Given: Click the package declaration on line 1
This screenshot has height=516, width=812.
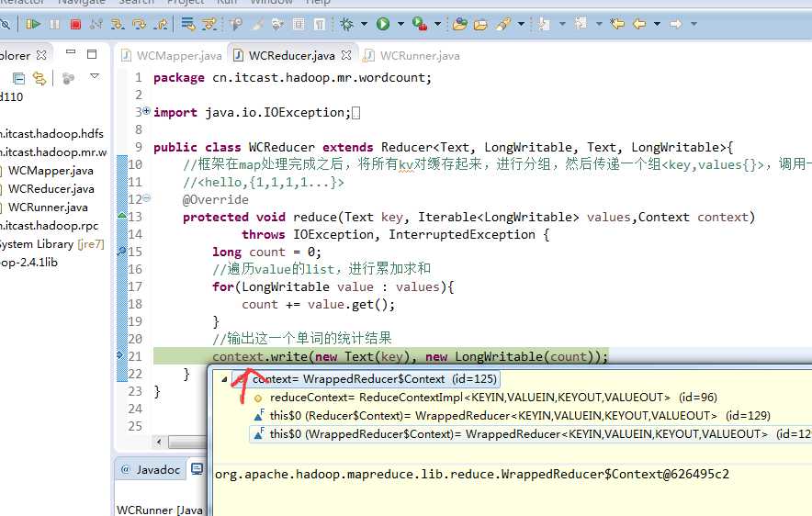Looking at the screenshot, I should coord(293,78).
